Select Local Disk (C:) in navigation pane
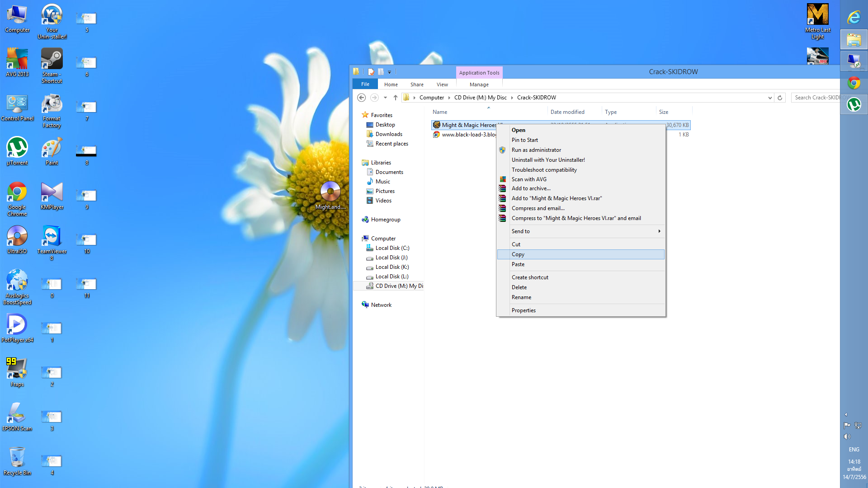This screenshot has width=868, height=488. tap(392, 248)
